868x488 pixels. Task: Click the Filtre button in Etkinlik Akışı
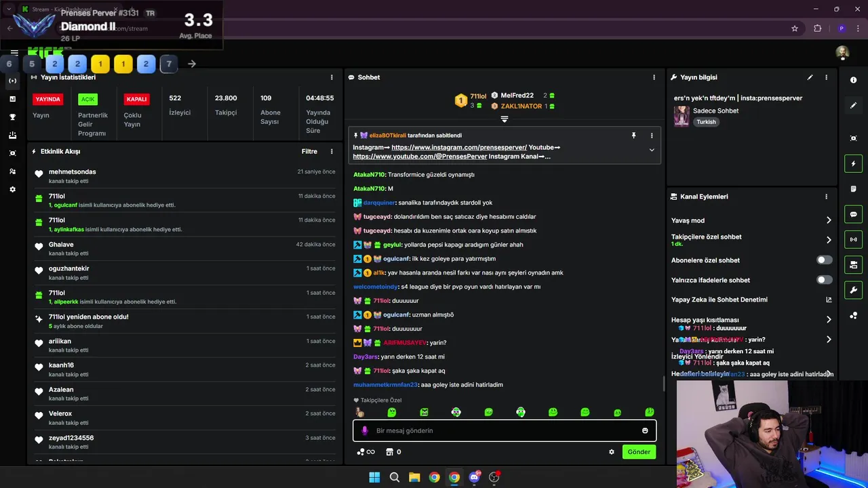tap(309, 152)
